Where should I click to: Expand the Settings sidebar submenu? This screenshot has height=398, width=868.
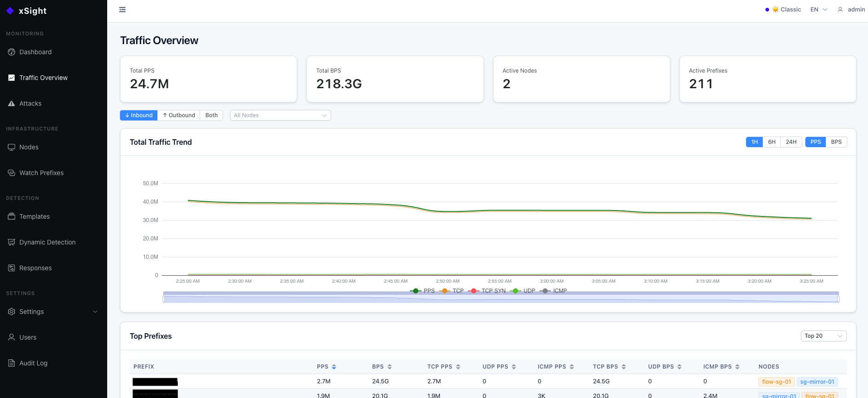(95, 312)
